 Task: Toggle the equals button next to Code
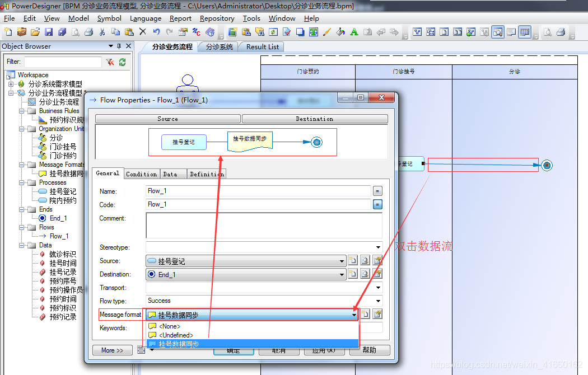click(377, 204)
